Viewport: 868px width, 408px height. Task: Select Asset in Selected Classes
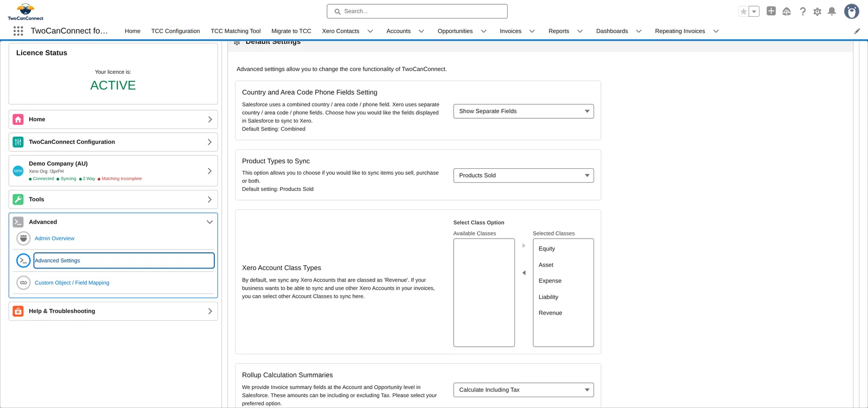point(546,265)
